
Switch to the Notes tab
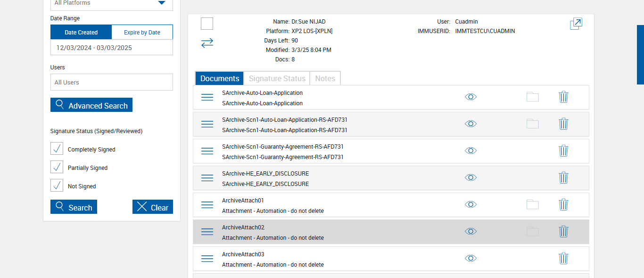pyautogui.click(x=325, y=78)
